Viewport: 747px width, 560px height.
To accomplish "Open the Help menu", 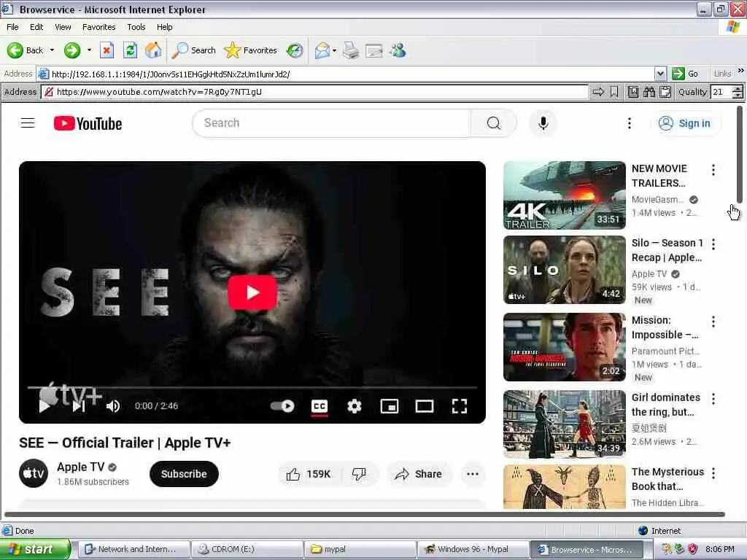I will click(164, 27).
